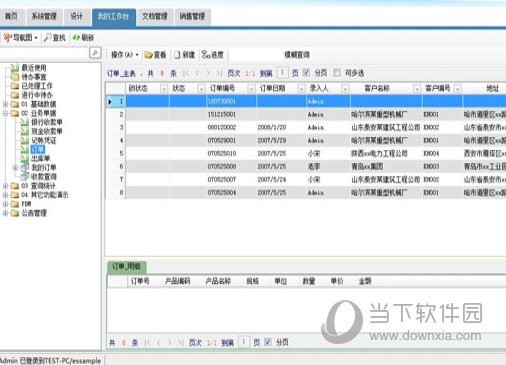Enable the 可多选 checkbox
Screen dimensions: 506x365
(x=337, y=72)
